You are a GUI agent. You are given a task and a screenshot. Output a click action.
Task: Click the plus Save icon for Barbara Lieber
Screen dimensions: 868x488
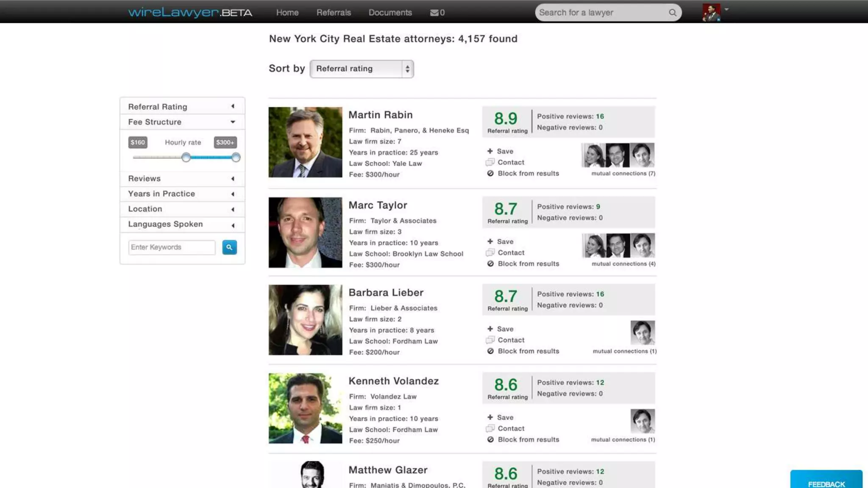pos(490,329)
